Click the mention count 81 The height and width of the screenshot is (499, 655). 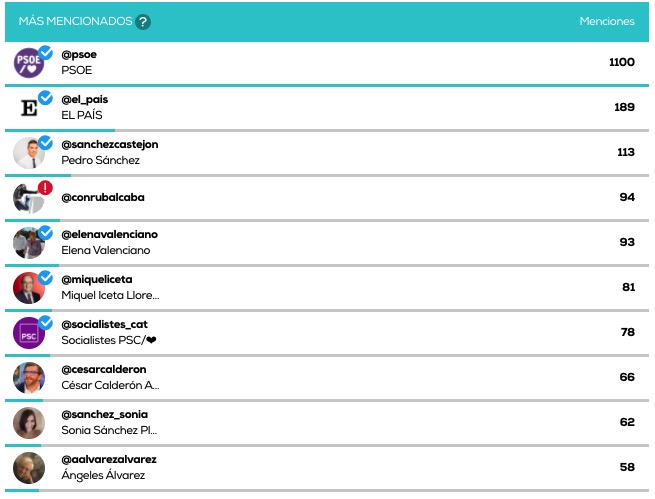click(x=629, y=288)
